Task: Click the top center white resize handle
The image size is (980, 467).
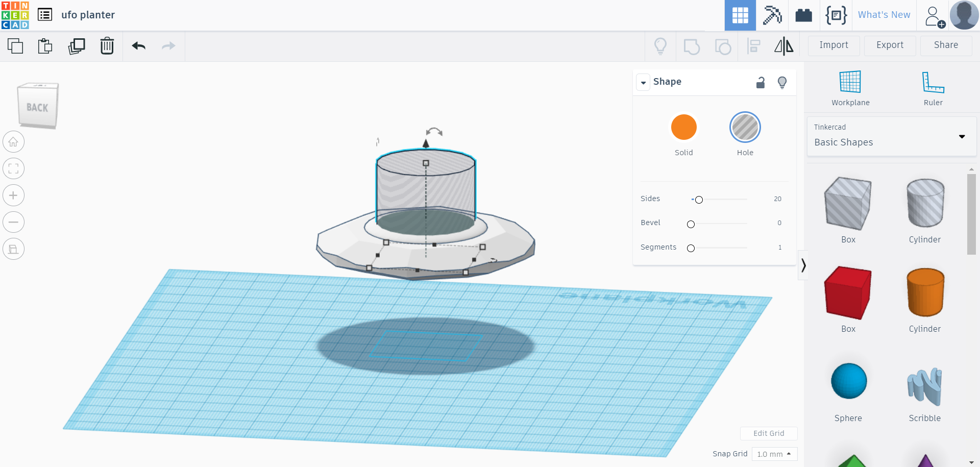Action: pyautogui.click(x=426, y=163)
